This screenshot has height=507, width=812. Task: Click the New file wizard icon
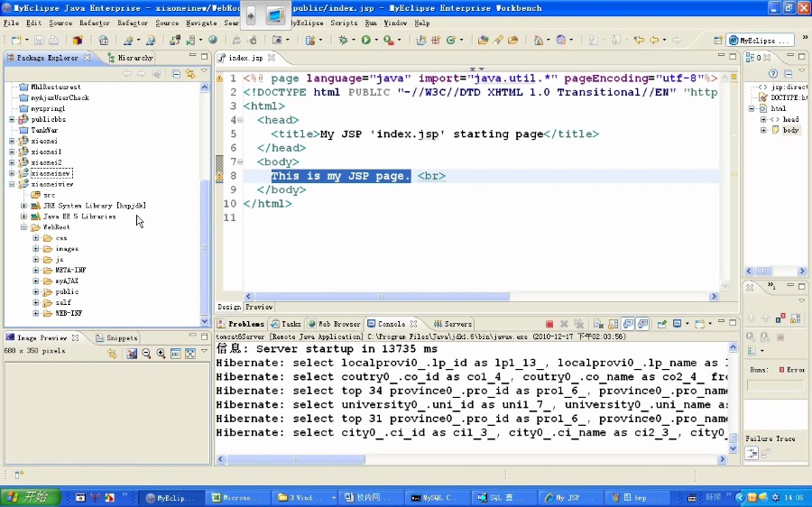16,41
